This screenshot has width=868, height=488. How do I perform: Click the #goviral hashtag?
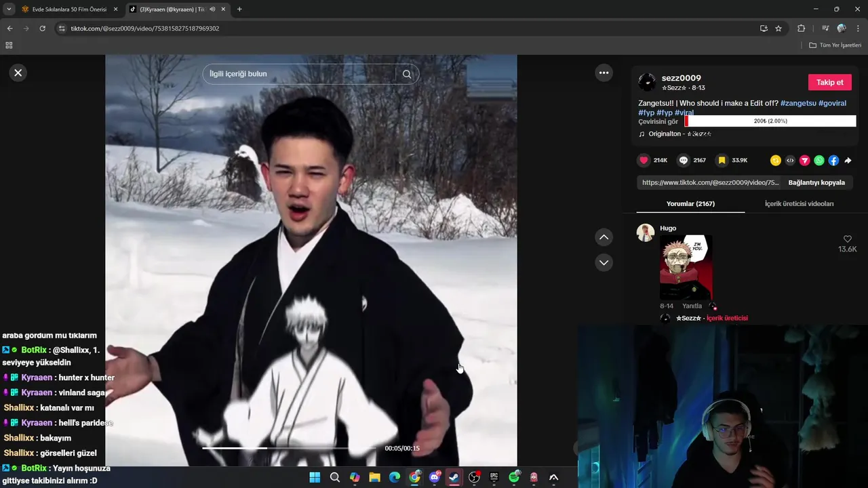[832, 103]
